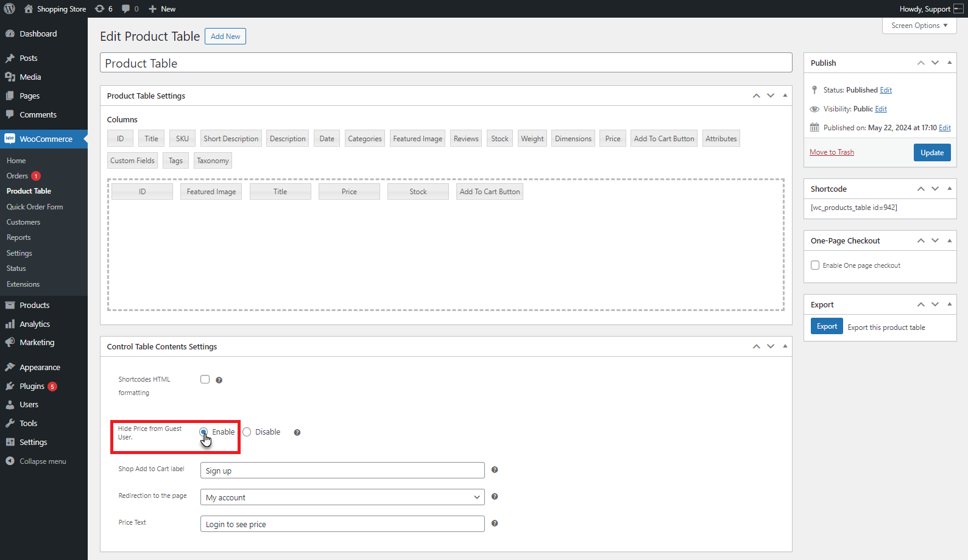Open Settings sliders icon at sidebar bottom
The image size is (968, 560).
pos(10,443)
